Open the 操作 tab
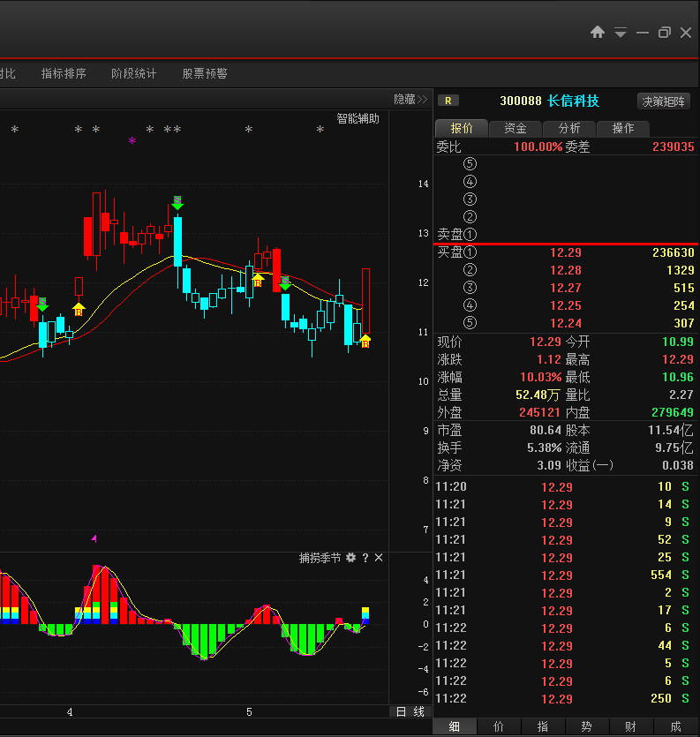700x737 pixels. [623, 128]
